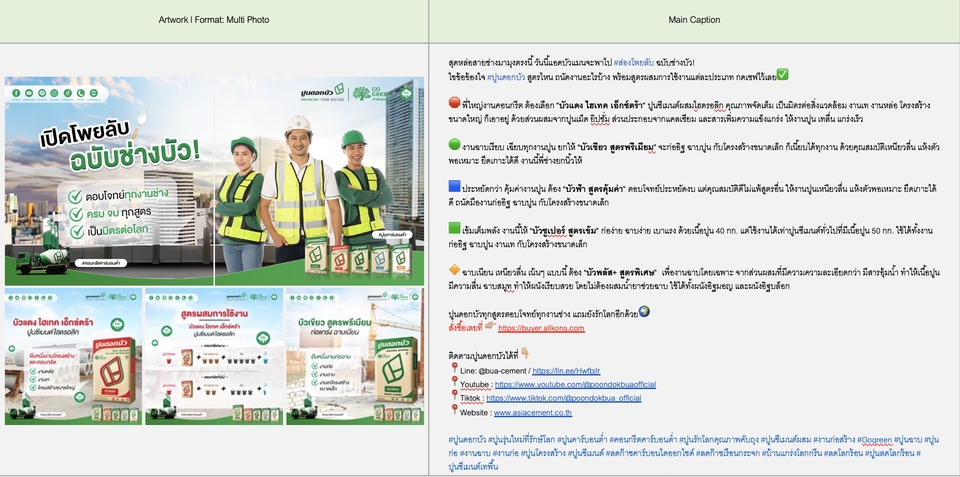
Task: Click the phone icon in the main artwork
Action: tap(81, 93)
